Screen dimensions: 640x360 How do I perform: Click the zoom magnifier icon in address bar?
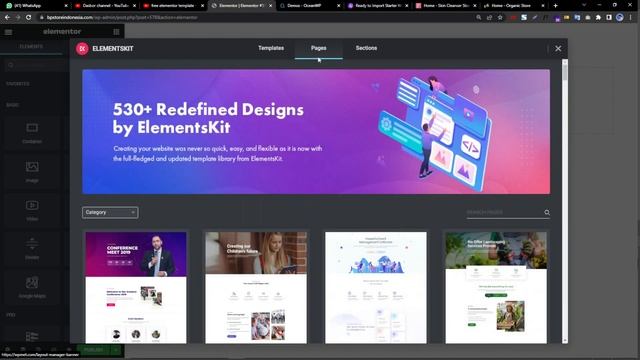[x=479, y=18]
